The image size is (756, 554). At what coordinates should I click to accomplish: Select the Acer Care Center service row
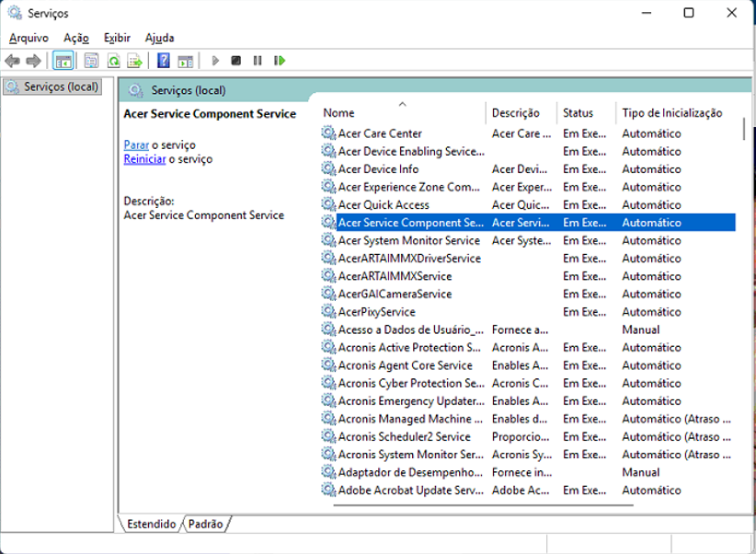[x=529, y=133]
